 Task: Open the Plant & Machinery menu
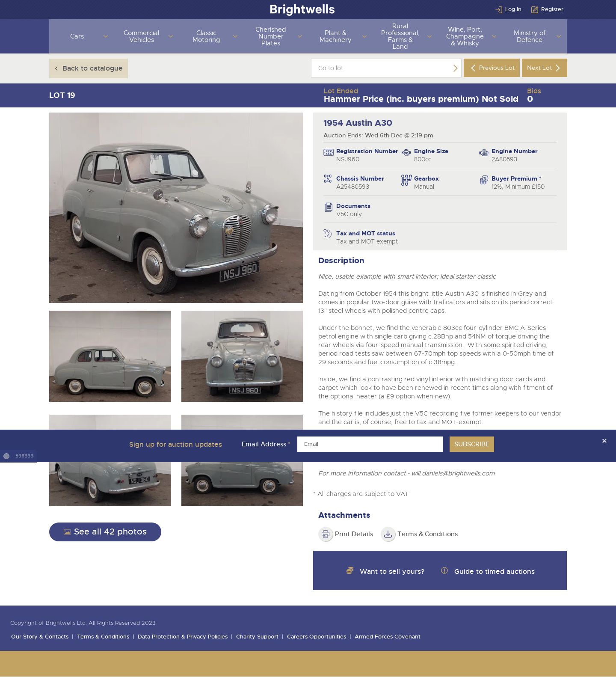(x=335, y=36)
